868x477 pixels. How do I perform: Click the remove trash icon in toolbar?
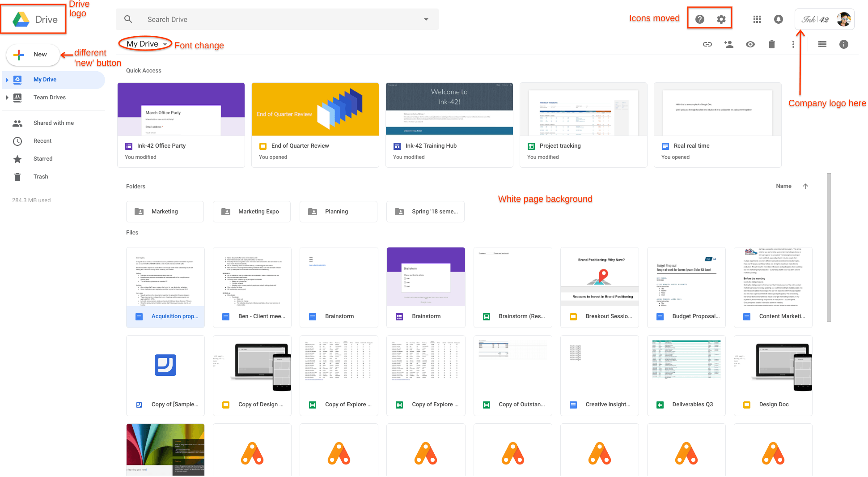pyautogui.click(x=772, y=44)
